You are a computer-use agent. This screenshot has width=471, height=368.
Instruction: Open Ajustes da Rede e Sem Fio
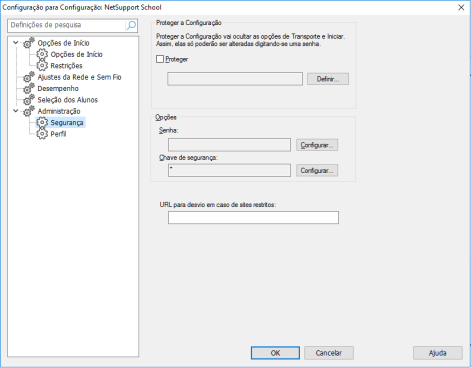[79, 77]
